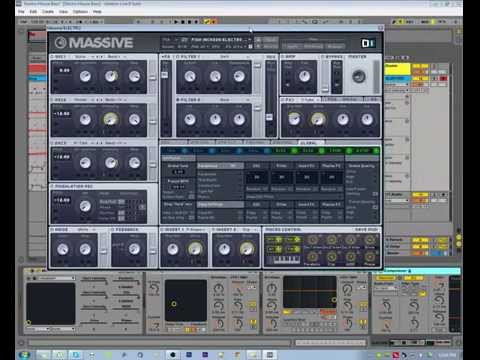Click Play in Ableton's transport bar
The width and height of the screenshot is (480, 360).
tap(176, 22)
